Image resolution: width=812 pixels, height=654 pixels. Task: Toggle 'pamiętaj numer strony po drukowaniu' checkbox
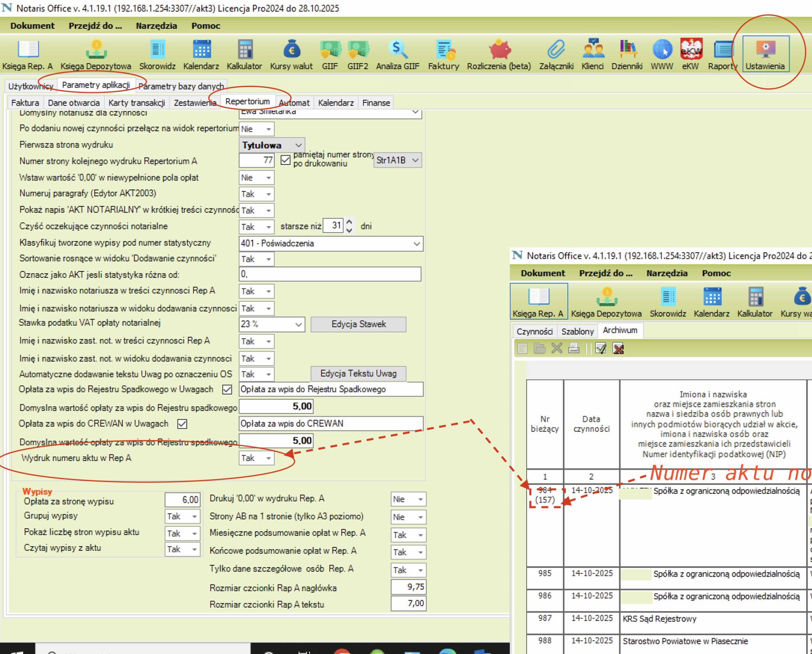pos(285,160)
